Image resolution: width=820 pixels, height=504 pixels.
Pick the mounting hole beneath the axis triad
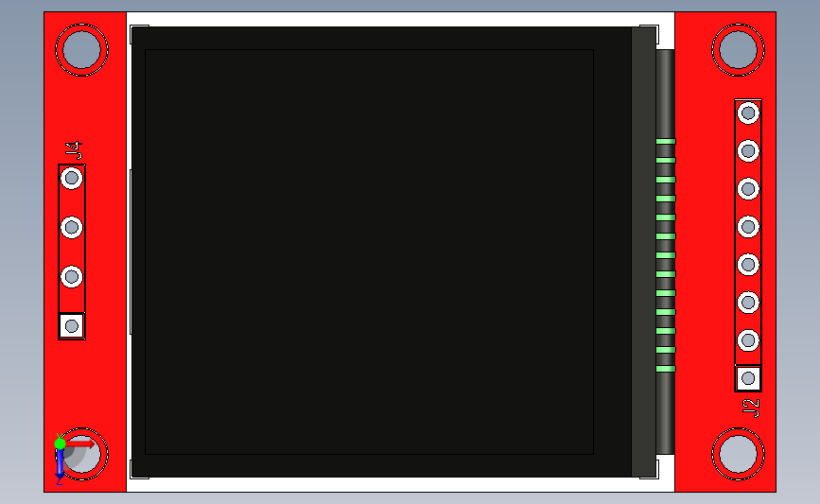click(x=82, y=454)
